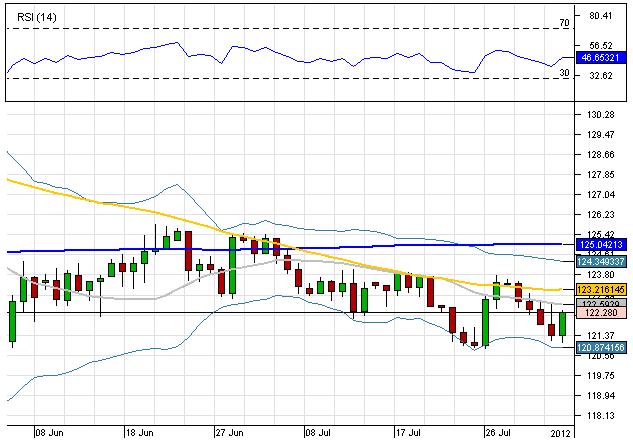Click the 2012 year label
The width and height of the screenshot is (633, 447).
tap(561, 435)
